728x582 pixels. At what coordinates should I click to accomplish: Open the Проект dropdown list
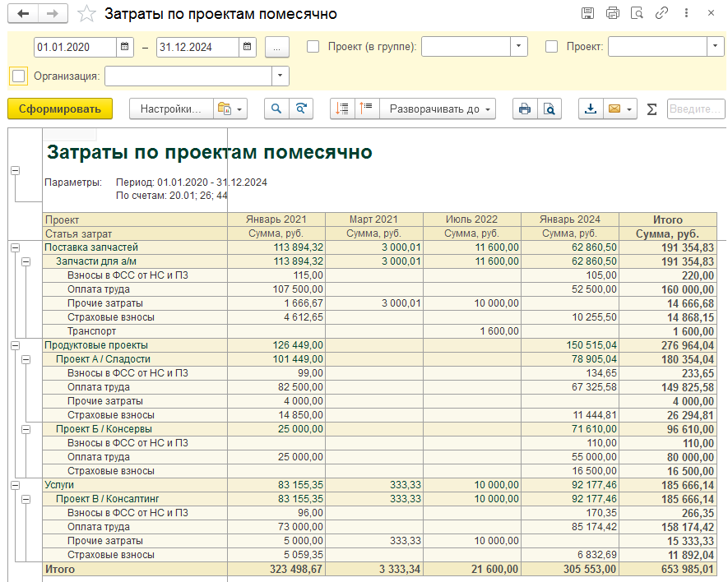[x=715, y=46]
